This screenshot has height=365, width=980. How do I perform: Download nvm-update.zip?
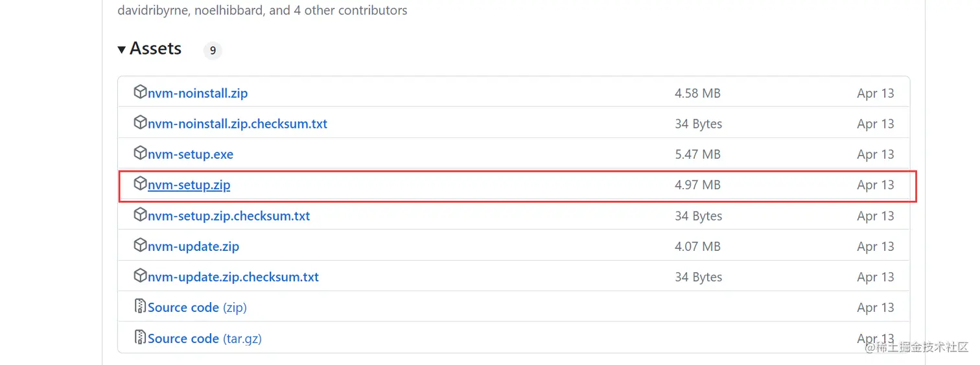(194, 246)
